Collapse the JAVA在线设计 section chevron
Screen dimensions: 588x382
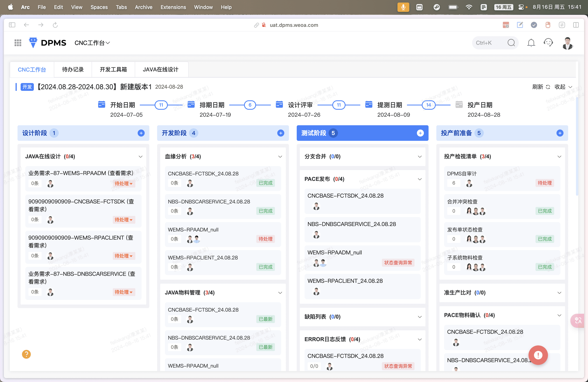141,156
